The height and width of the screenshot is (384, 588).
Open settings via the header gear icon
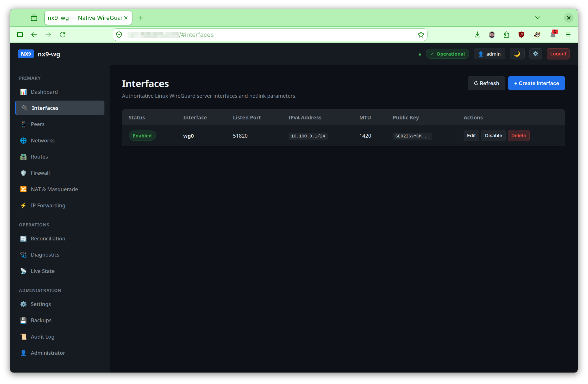[535, 54]
